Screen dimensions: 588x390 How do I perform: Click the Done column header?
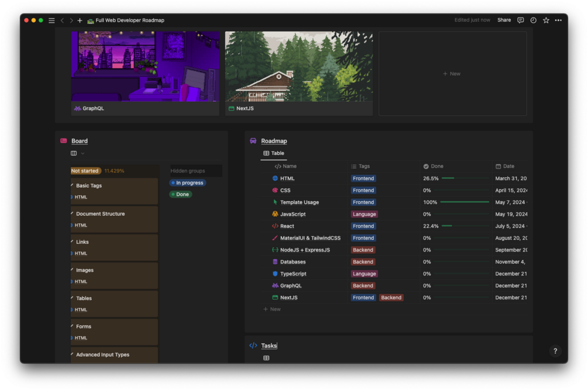click(433, 166)
